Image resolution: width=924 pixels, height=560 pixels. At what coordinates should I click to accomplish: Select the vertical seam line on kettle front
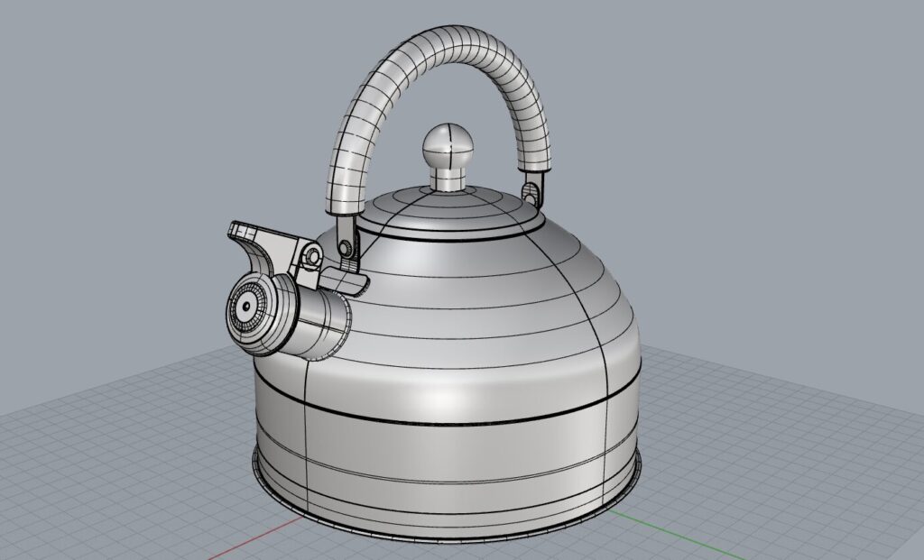(309, 433)
